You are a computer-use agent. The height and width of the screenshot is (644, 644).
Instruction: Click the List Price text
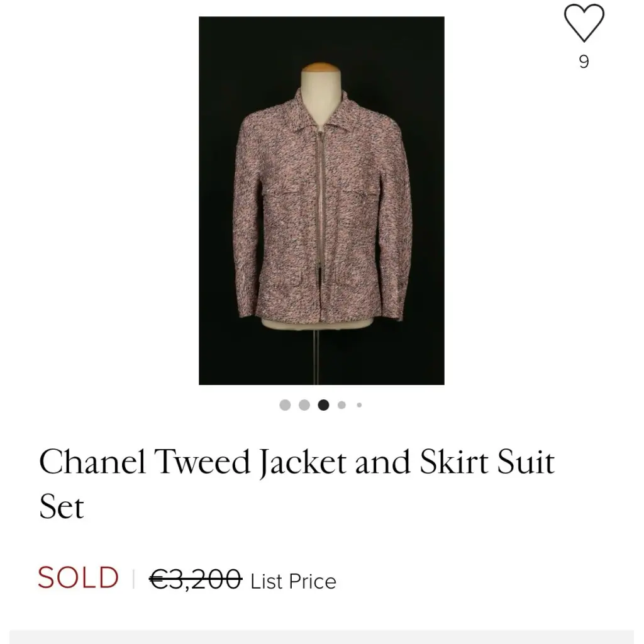tap(293, 582)
